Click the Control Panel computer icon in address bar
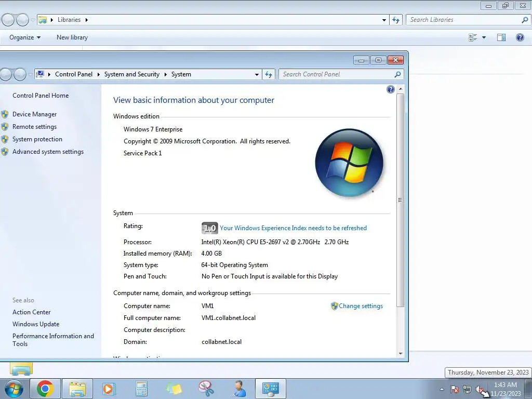This screenshot has width=532, height=399. tap(41, 74)
